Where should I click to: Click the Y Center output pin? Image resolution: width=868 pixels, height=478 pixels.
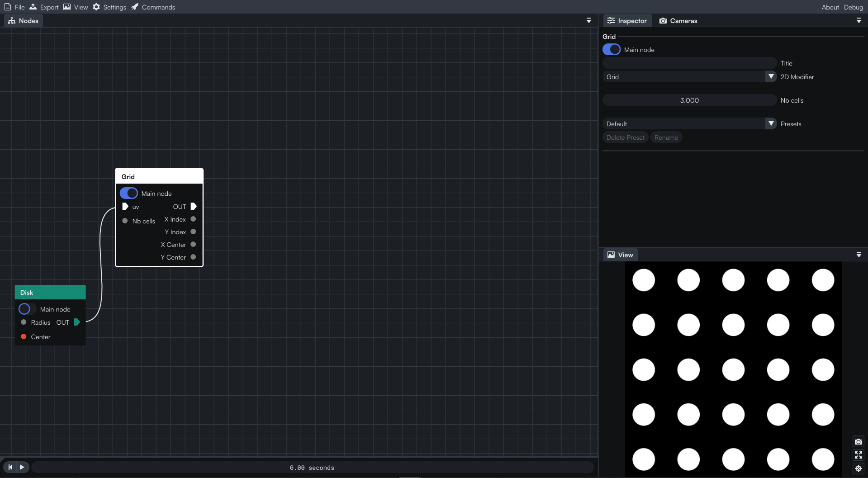pos(193,257)
